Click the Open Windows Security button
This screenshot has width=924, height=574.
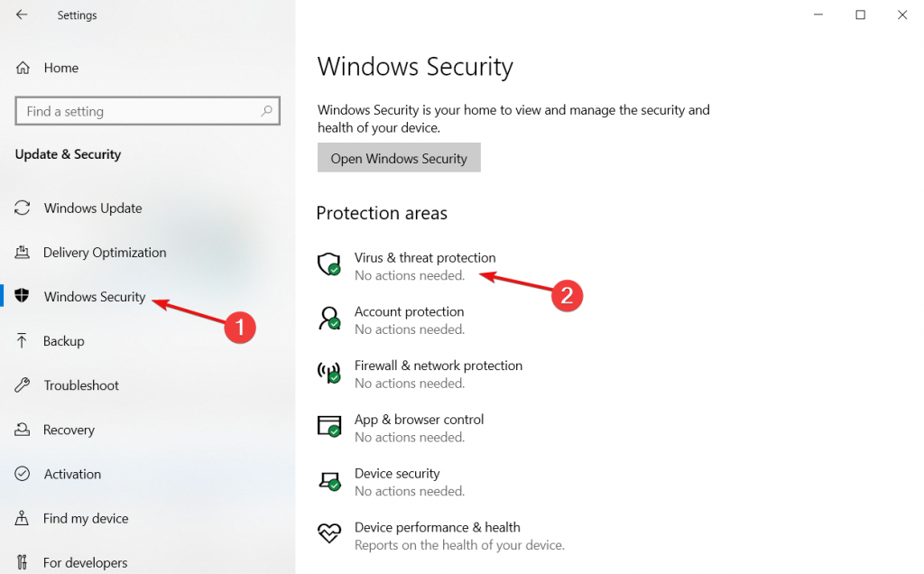[x=399, y=157]
